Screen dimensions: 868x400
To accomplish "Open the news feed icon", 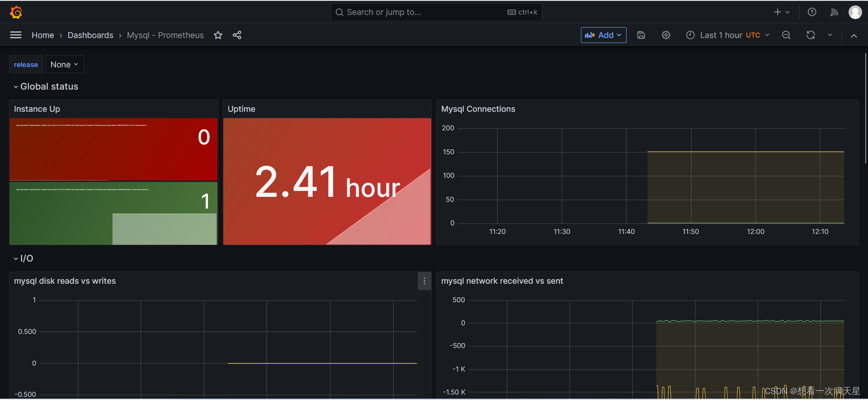I will point(834,12).
